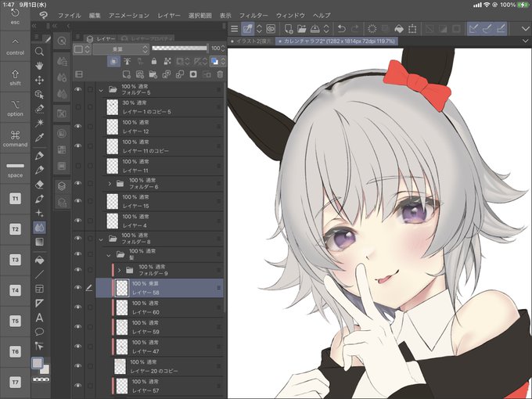The image size is (532, 399).
Task: Tap the command edge keyboard key
Action: point(15,139)
